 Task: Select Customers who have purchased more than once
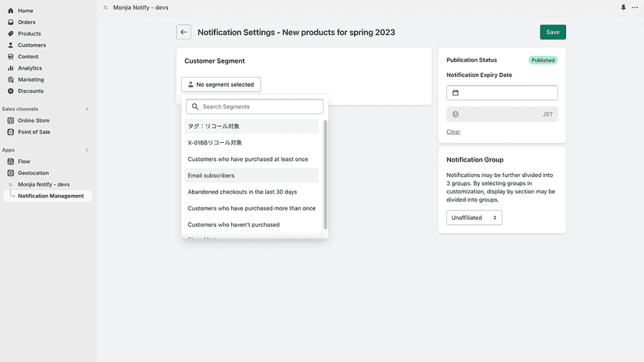[x=251, y=208]
